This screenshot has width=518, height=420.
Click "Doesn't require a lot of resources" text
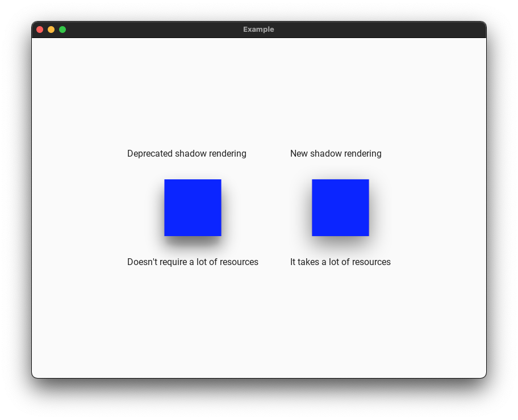(x=193, y=262)
